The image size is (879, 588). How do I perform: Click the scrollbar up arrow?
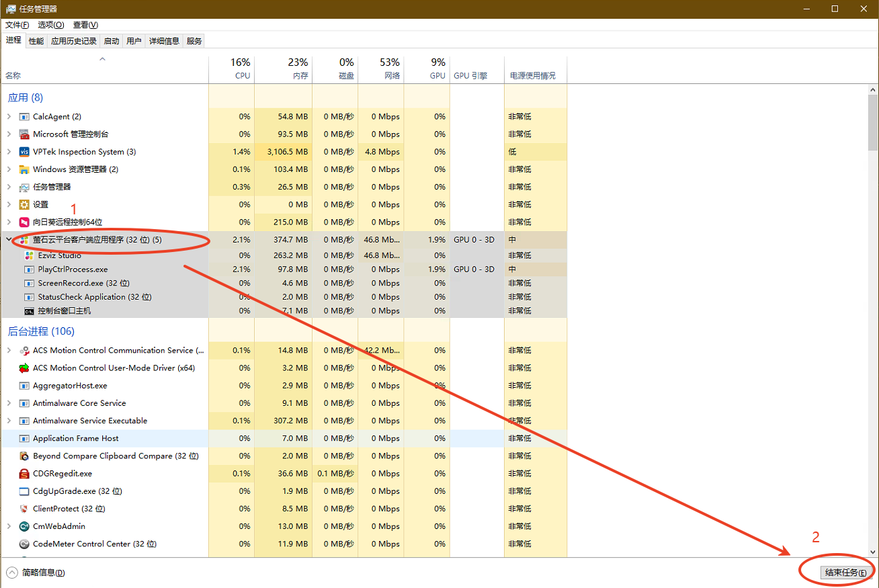[x=873, y=89]
